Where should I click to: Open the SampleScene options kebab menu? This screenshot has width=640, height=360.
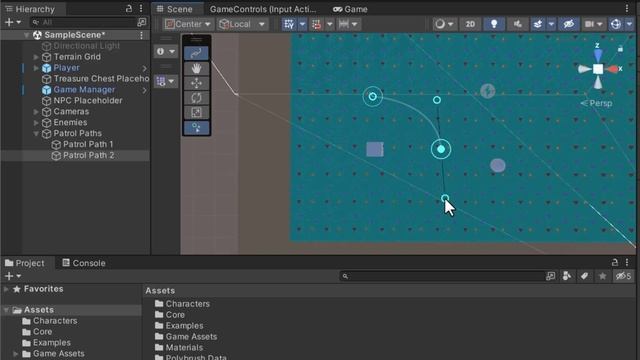coord(141,35)
